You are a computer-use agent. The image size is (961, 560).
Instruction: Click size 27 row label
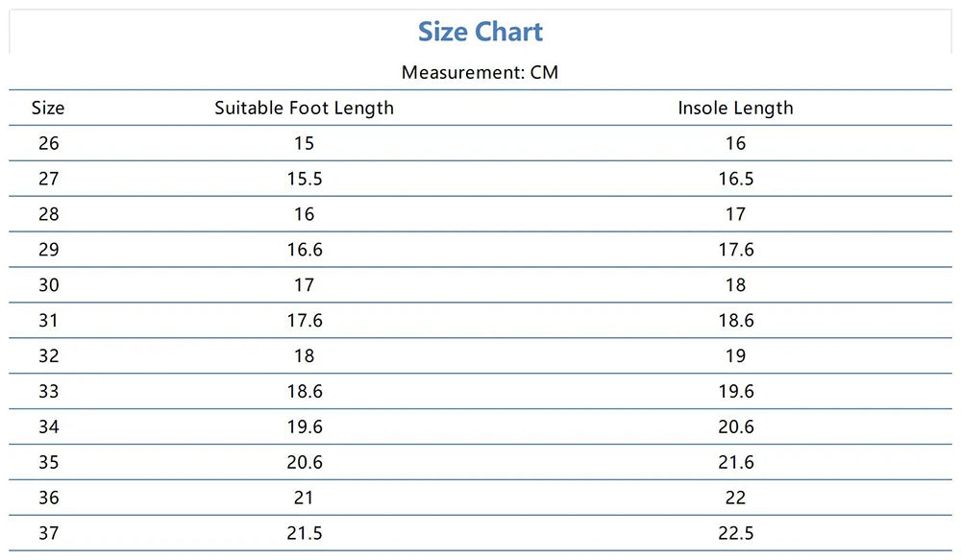point(48,179)
